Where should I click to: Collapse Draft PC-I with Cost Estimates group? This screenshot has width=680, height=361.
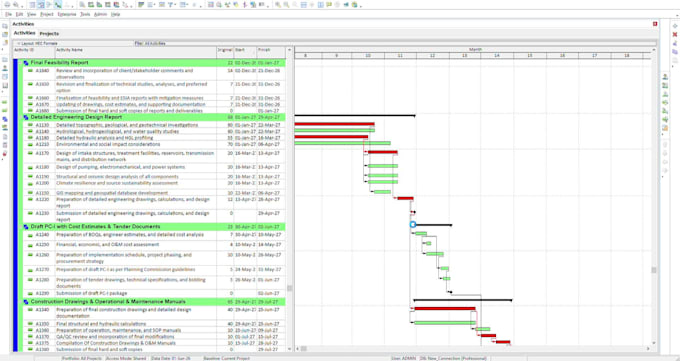tap(21, 227)
